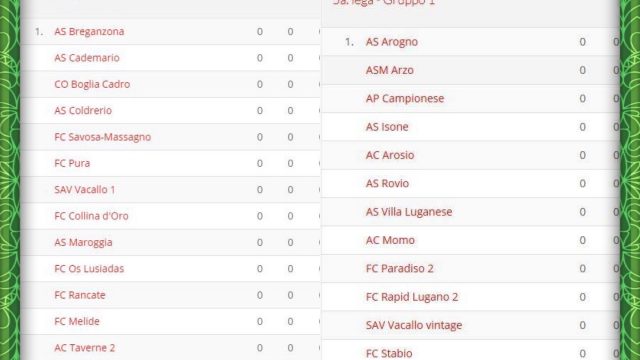The height and width of the screenshot is (360, 640).
Task: Click FC Savosa-Massagno team name
Action: [102, 137]
